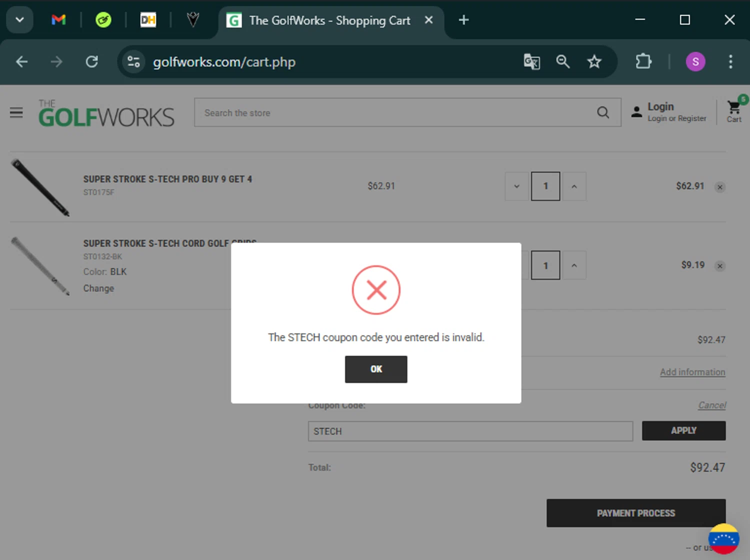Expand the tab search dropdown

pyautogui.click(x=20, y=20)
